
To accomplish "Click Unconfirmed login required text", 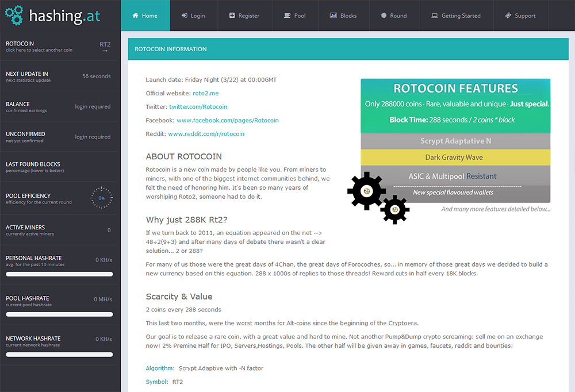I will [93, 137].
